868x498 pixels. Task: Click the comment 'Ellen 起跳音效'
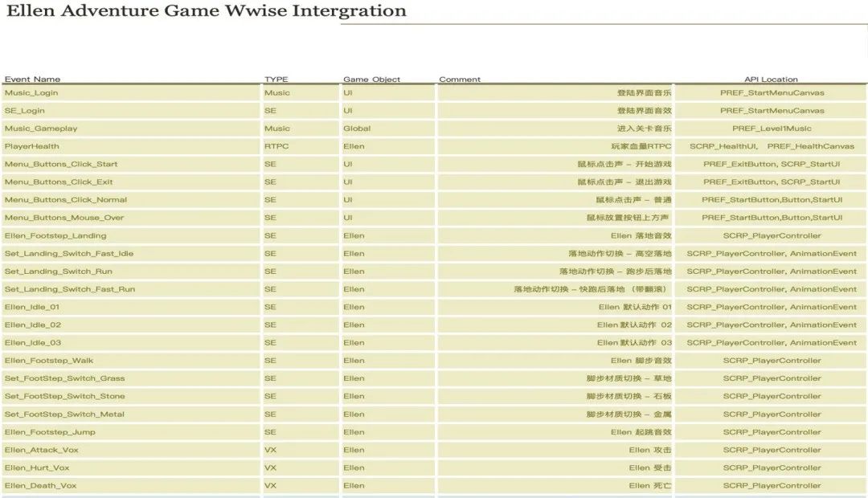click(641, 432)
